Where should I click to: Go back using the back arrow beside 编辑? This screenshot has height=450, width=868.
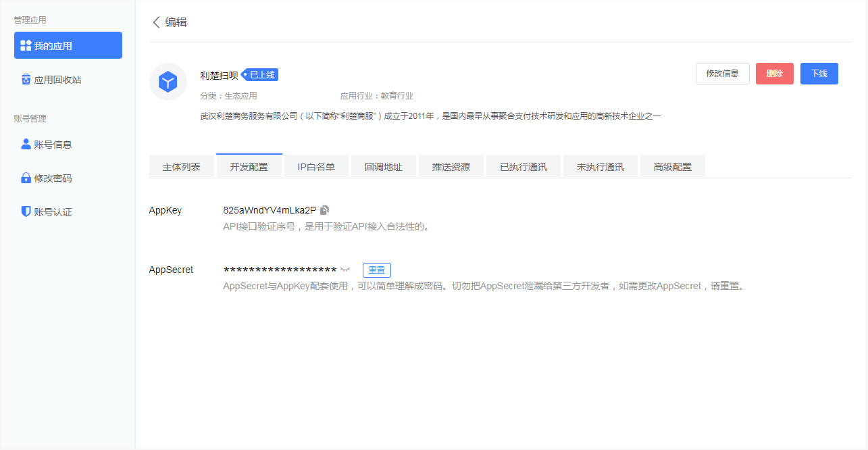(x=156, y=22)
